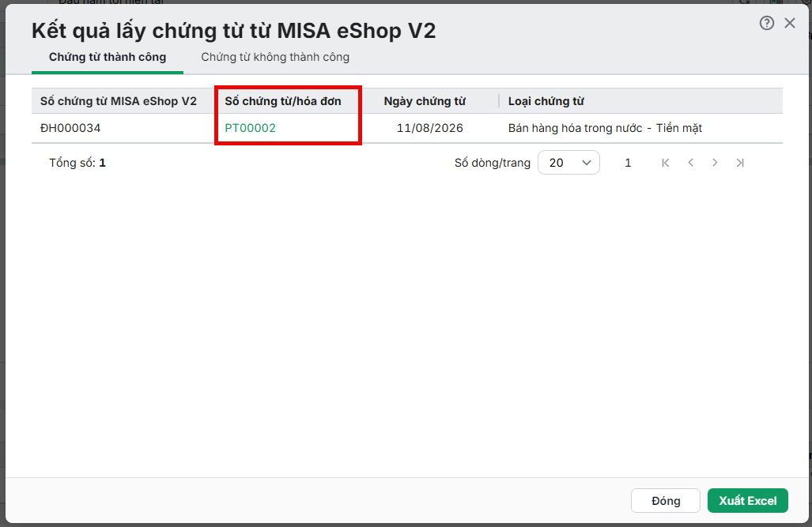Go to first page icon
Viewport: 812px width, 527px height.
(x=666, y=163)
